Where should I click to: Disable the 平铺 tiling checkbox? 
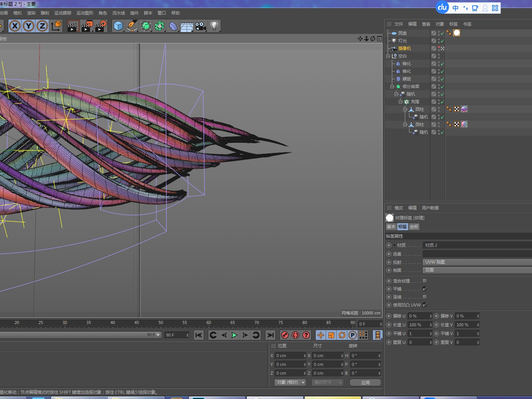coord(425,289)
